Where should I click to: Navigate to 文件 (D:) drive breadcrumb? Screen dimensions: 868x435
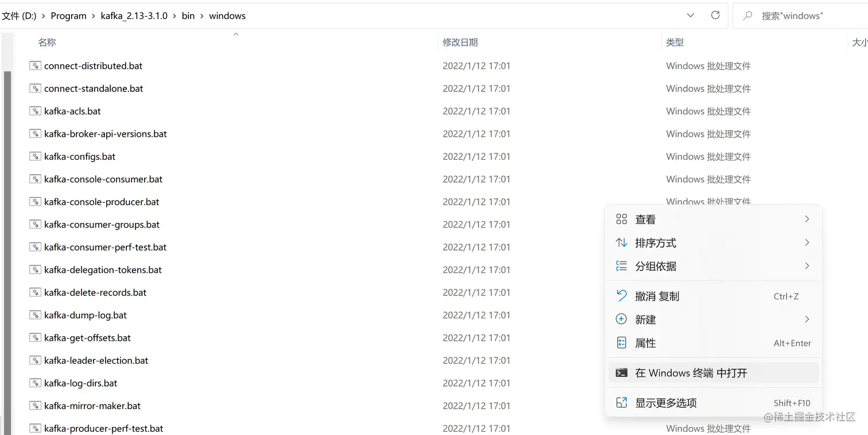(x=19, y=16)
